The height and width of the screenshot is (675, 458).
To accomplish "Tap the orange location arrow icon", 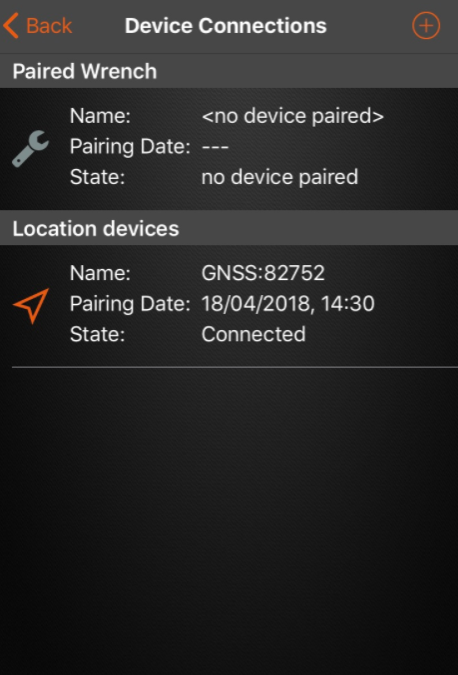I will [31, 306].
